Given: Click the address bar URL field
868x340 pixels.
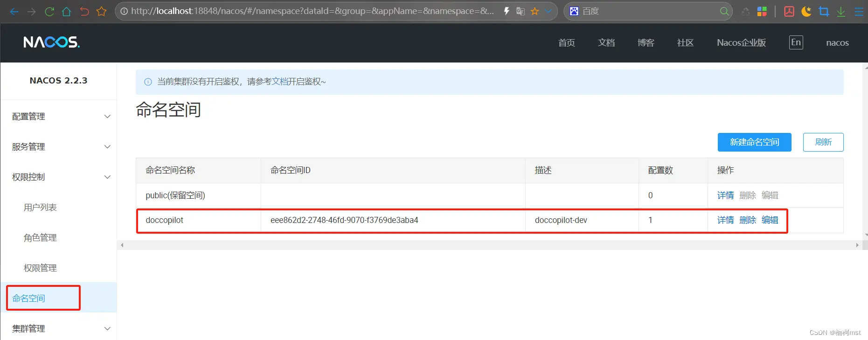Looking at the screenshot, I should click(312, 11).
